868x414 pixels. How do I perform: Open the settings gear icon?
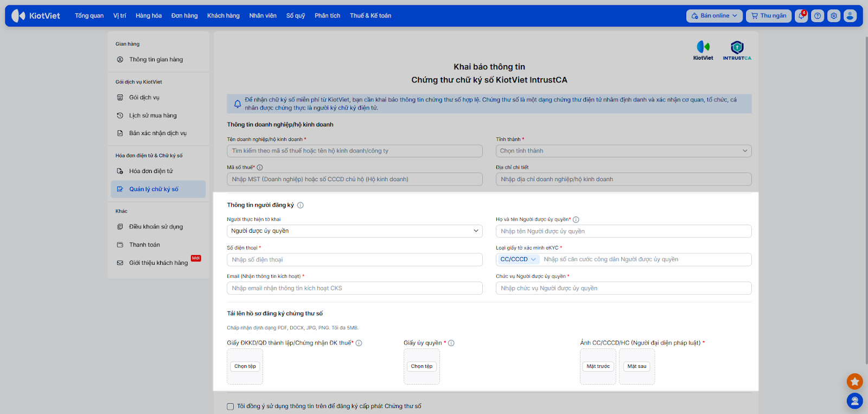(x=834, y=16)
